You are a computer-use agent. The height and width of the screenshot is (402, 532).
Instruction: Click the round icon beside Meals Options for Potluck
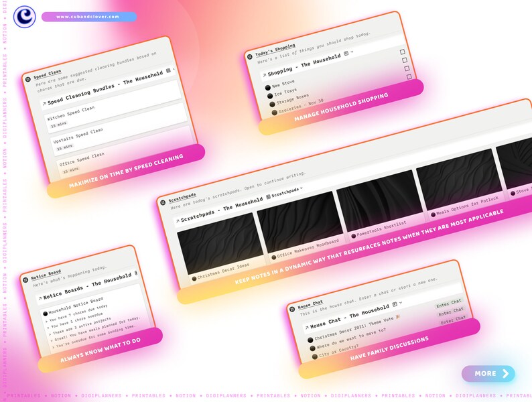[x=434, y=214]
